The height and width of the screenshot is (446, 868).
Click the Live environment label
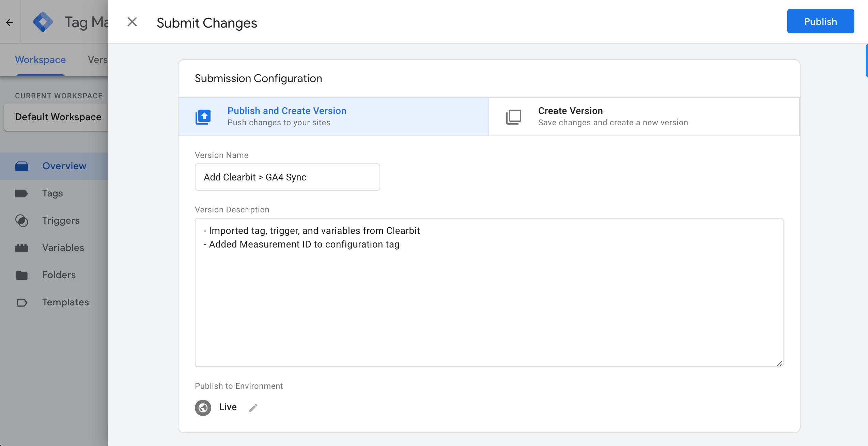pos(228,407)
